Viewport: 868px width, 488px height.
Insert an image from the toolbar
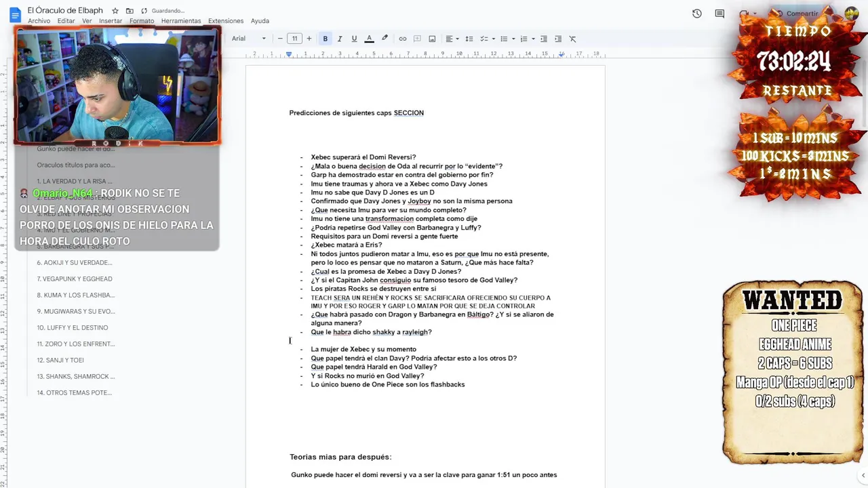[432, 39]
